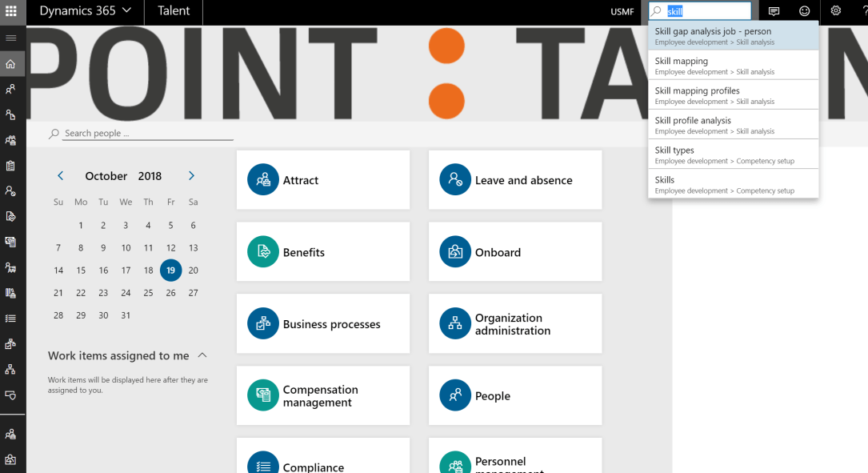Open the settings gear icon
868x473 pixels.
point(836,11)
